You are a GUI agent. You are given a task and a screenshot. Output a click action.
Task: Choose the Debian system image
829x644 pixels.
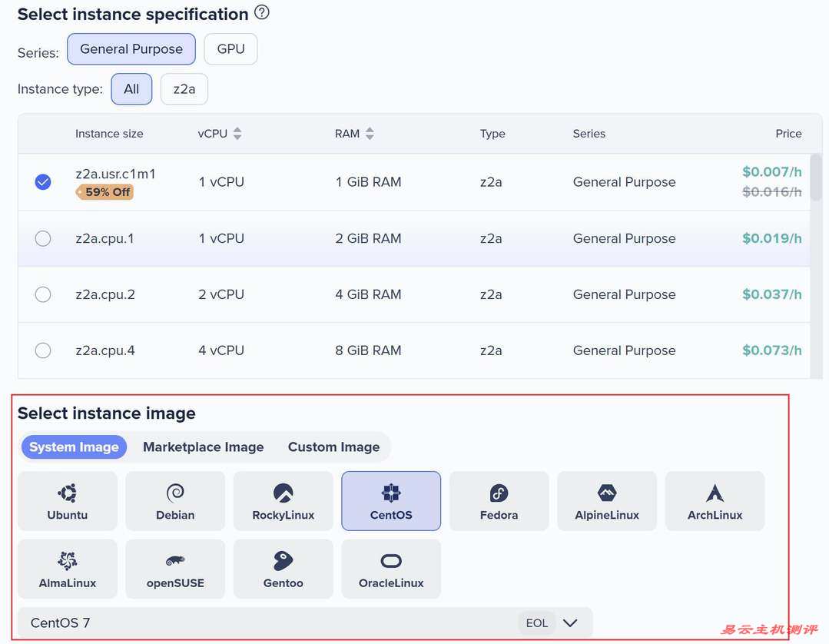(175, 501)
